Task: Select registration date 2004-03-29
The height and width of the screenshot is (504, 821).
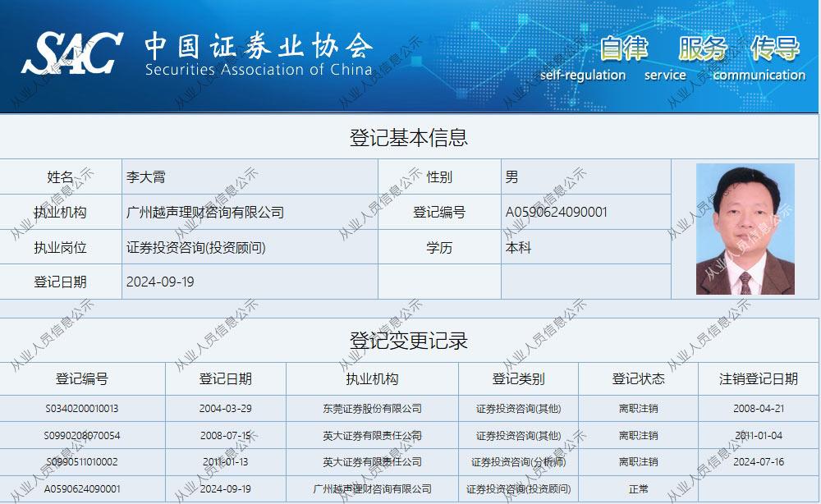Action: coord(226,408)
